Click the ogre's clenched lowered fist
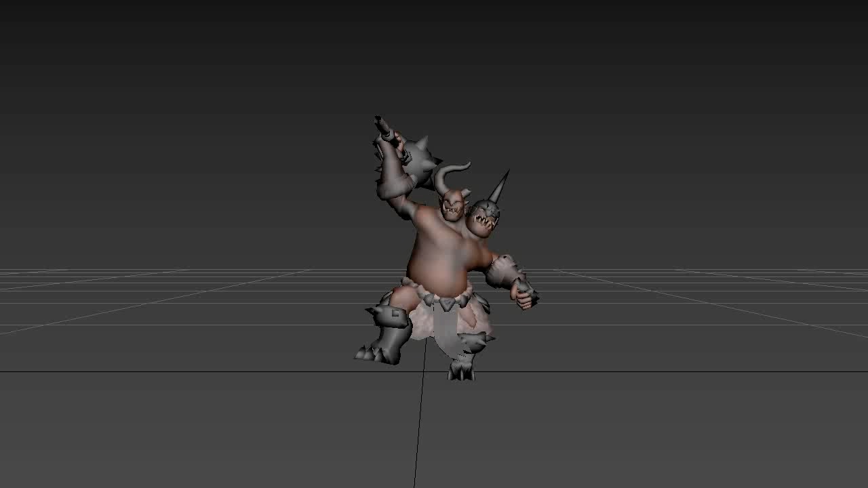Viewport: 868px width, 488px height. coord(524,295)
